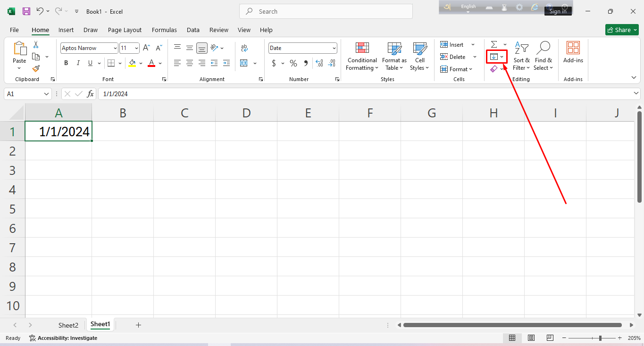Switch to Page Layout view in status bar
Screen dimensions: 644x346
tap(531, 338)
